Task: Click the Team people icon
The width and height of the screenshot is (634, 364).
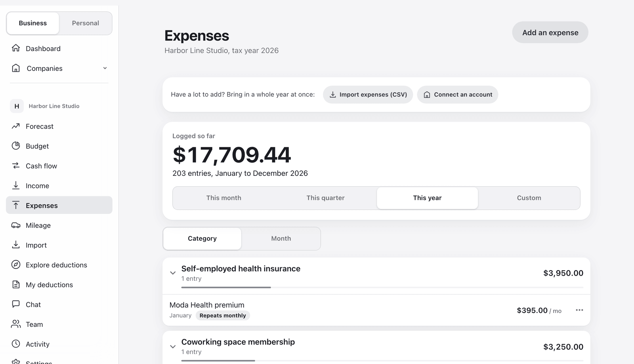Action: point(16,324)
